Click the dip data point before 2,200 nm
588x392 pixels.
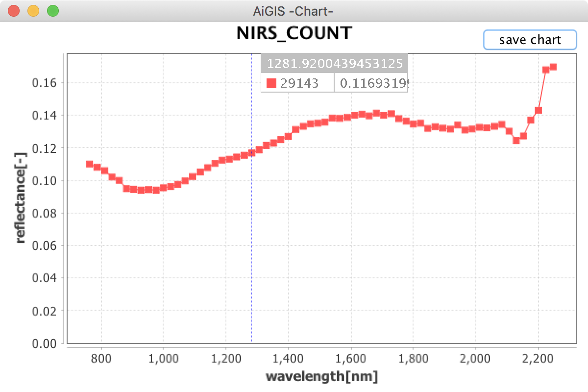(x=516, y=141)
